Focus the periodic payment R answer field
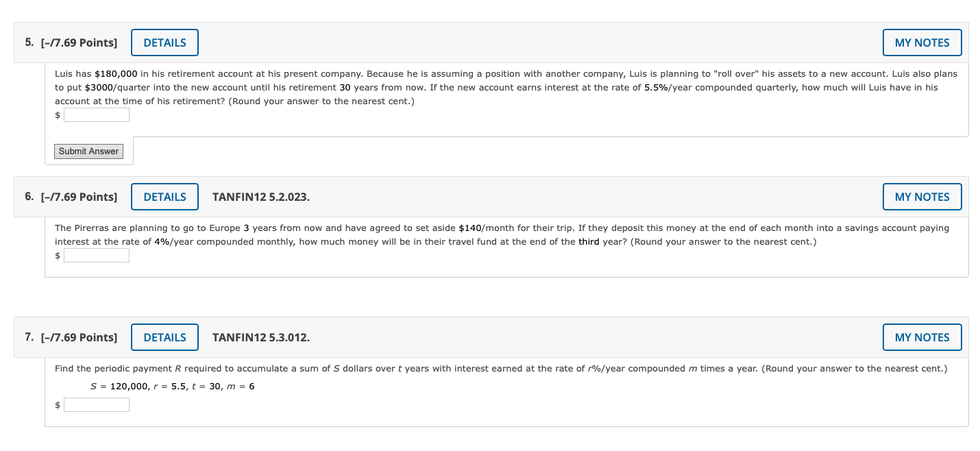 [x=97, y=405]
